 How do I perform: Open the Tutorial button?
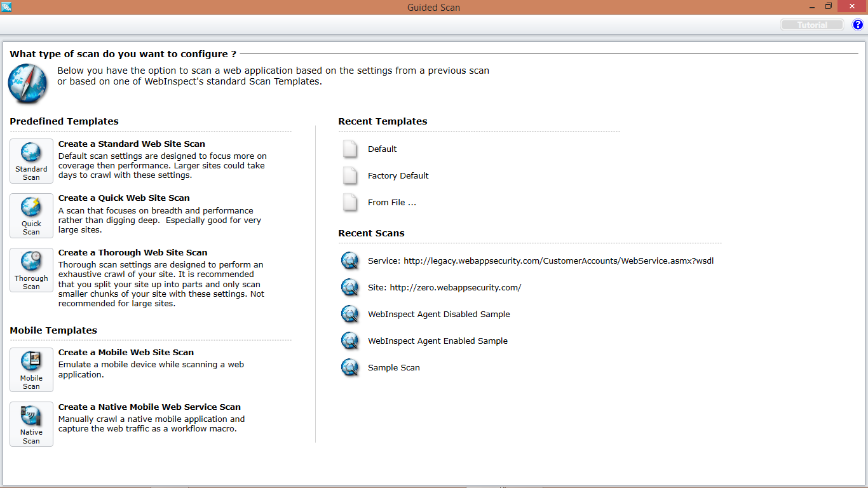click(812, 25)
